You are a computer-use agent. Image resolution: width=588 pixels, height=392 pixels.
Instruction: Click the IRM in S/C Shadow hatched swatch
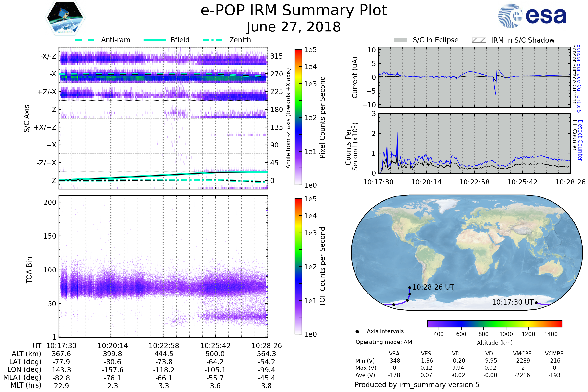click(x=479, y=40)
